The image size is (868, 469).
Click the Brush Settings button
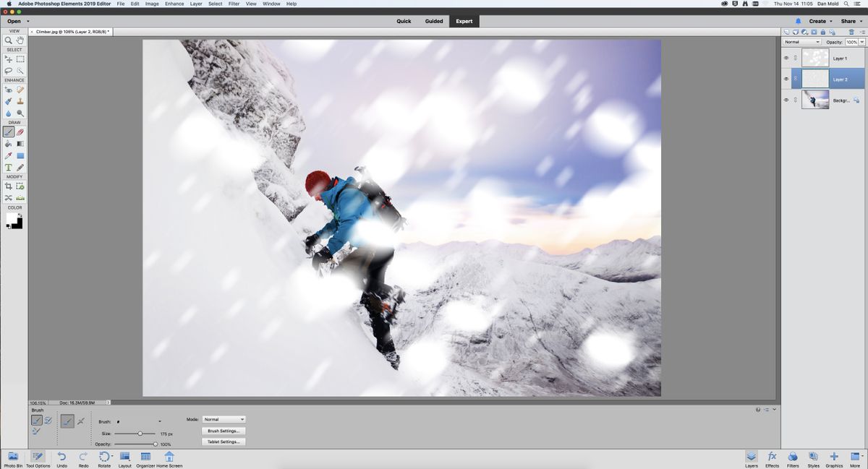point(224,430)
